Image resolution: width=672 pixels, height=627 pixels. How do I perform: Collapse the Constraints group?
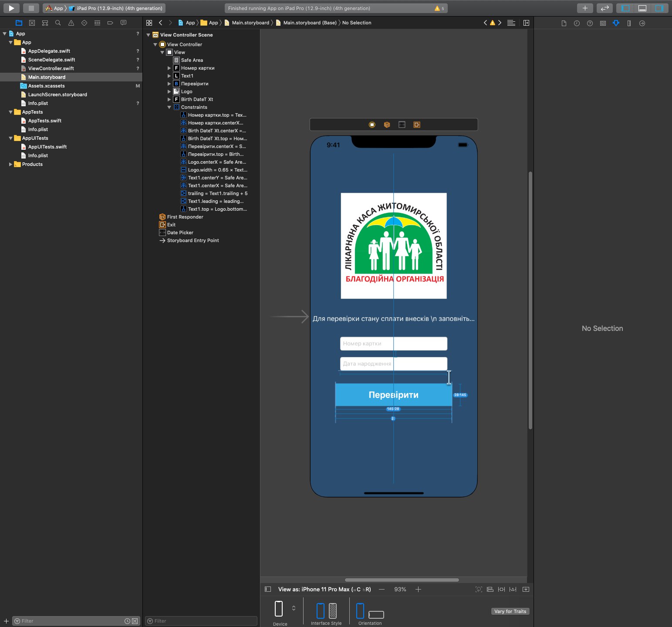pos(169,107)
